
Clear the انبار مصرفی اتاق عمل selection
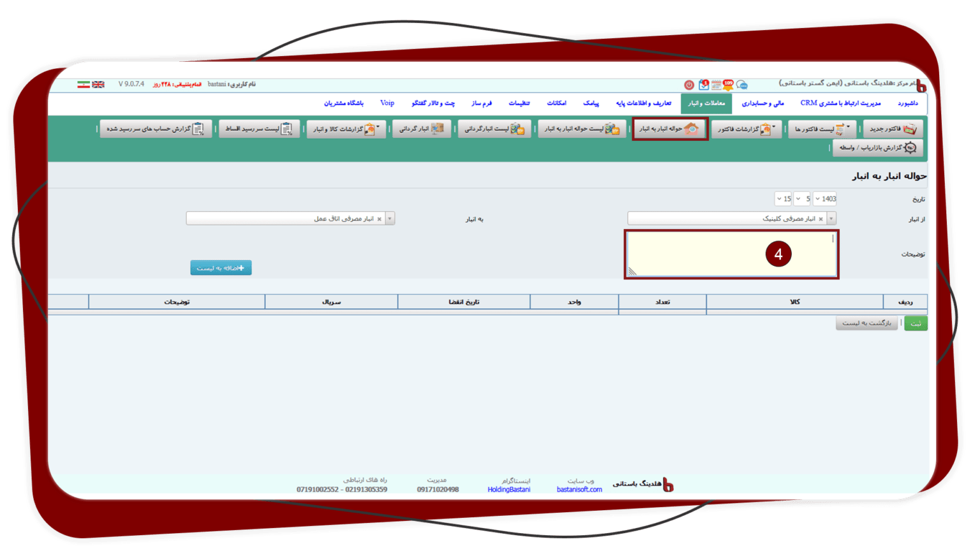tap(379, 219)
